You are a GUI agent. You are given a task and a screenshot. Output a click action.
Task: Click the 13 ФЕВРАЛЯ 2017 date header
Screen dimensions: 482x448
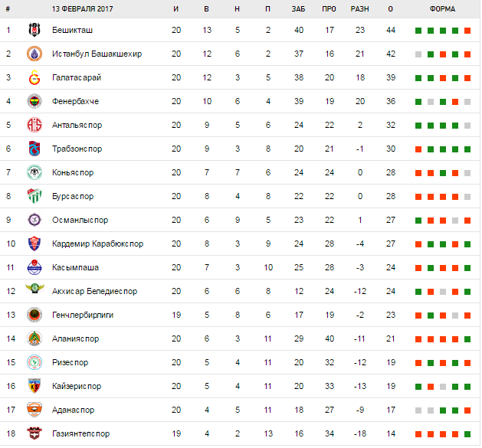(83, 9)
